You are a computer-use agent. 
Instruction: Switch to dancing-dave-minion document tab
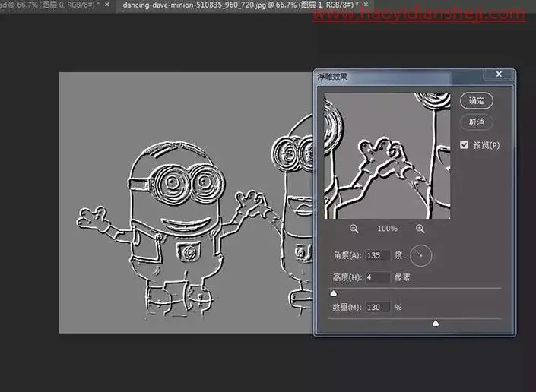point(240,5)
